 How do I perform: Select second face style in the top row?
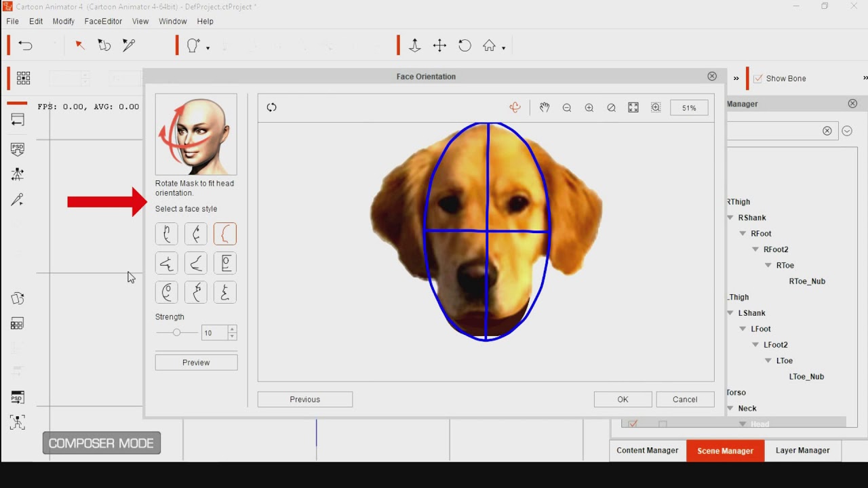[196, 234]
